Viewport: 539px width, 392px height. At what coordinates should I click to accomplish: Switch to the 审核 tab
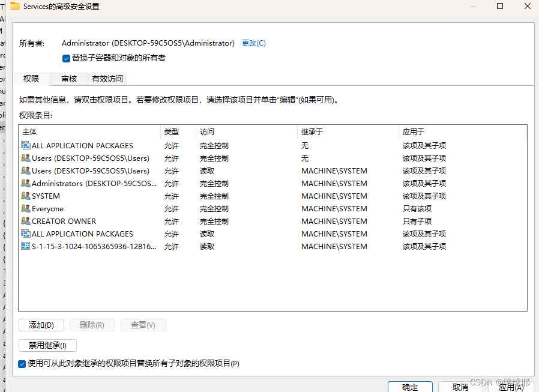(68, 78)
